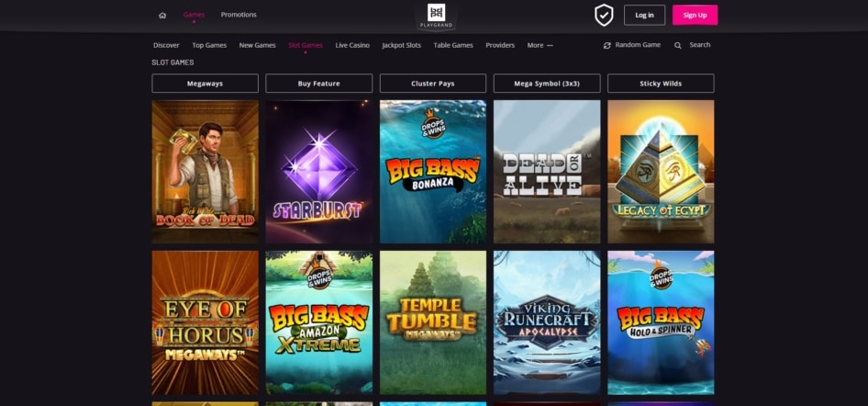Filter slots by Megaways
This screenshot has width=868, height=406.
point(205,84)
